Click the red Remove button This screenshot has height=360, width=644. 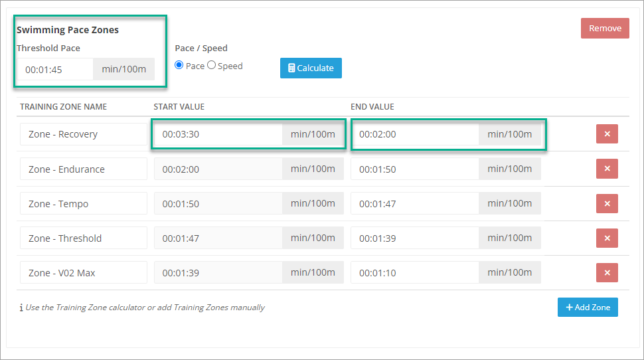604,29
